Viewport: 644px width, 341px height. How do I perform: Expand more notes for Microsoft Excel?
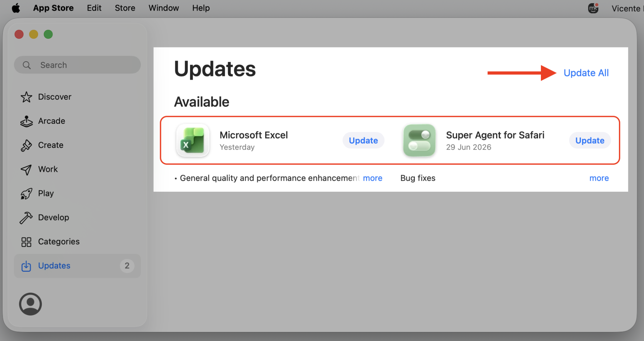pos(372,178)
